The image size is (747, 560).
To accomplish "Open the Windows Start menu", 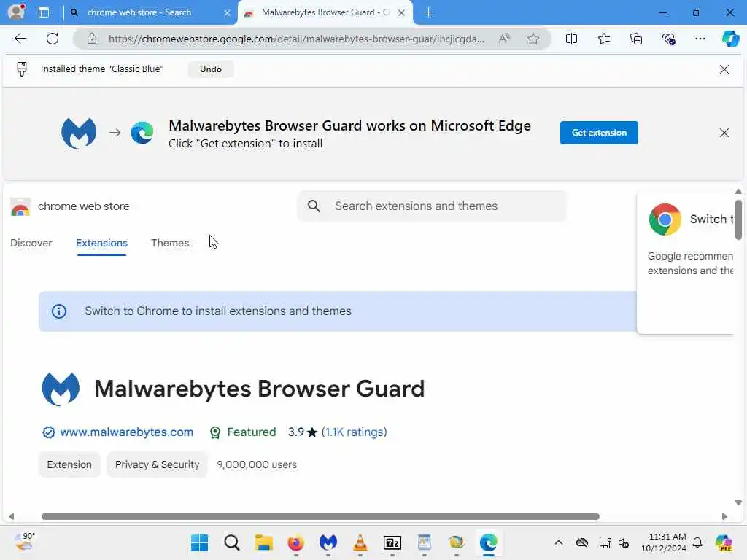I will tap(200, 542).
